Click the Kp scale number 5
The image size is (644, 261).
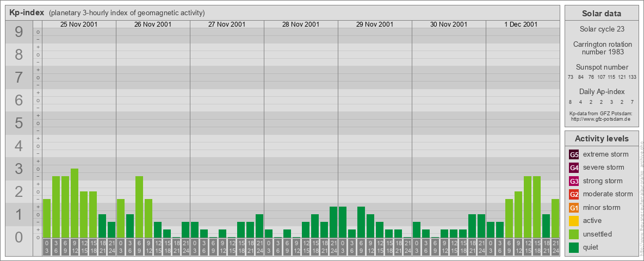pos(19,123)
